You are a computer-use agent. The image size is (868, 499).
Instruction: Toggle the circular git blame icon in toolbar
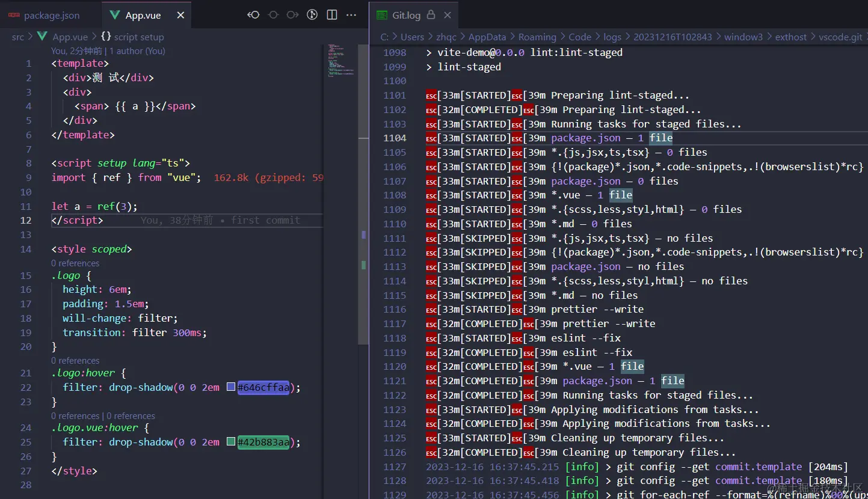click(x=312, y=14)
